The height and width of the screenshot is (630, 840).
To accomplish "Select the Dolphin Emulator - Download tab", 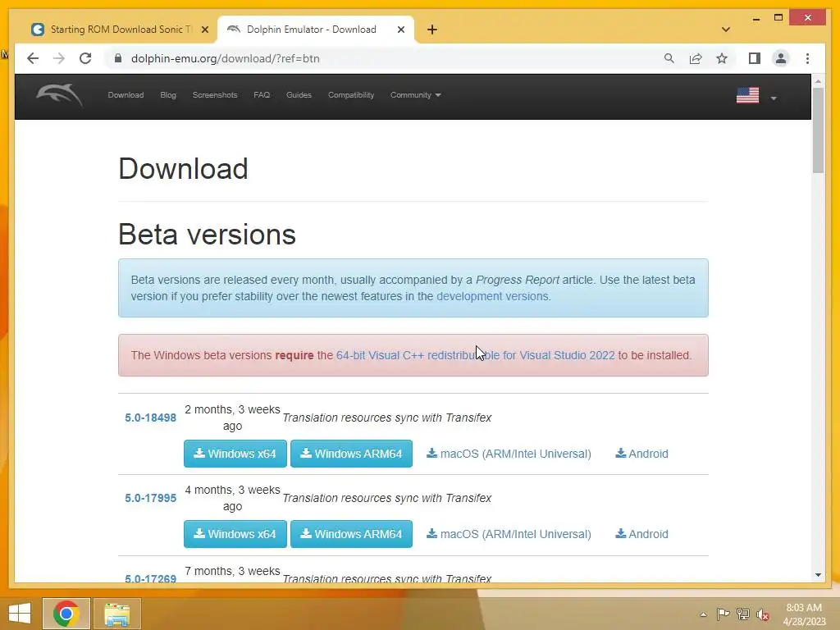I will tap(311, 30).
